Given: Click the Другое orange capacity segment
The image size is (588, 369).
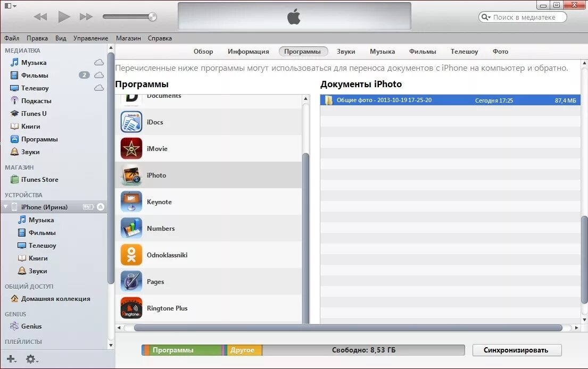Looking at the screenshot, I should click(x=244, y=350).
